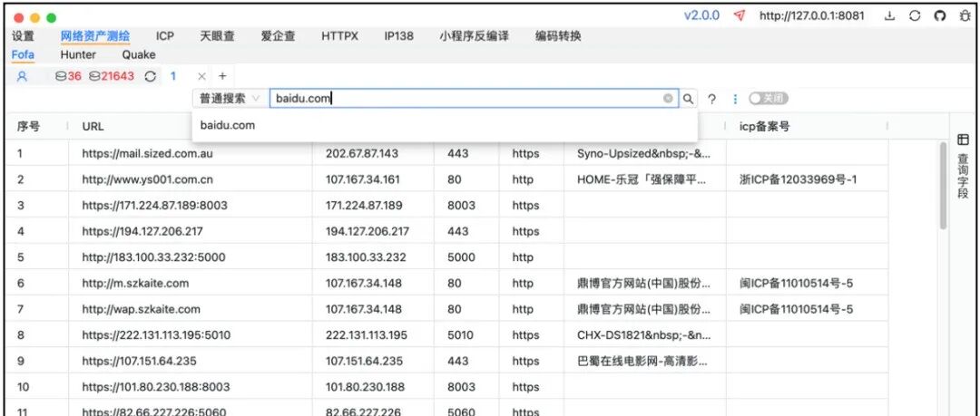Click URL http://wap.szkaite.com
Viewport: 980px width, 416px height.
tap(142, 309)
